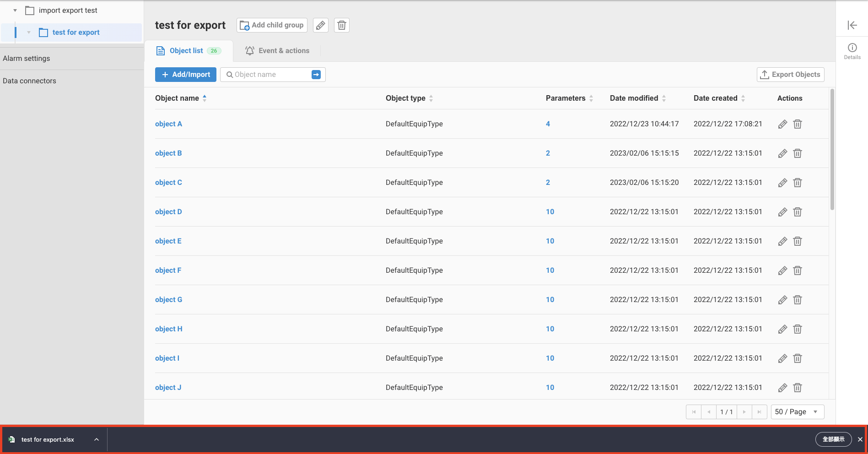
Task: Open the Details info panel
Action: pyautogui.click(x=852, y=51)
